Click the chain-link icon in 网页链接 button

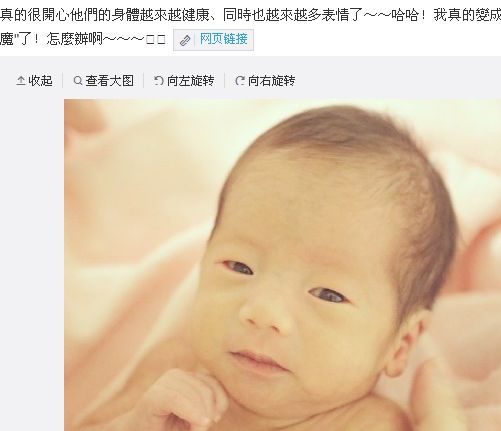[185, 40]
